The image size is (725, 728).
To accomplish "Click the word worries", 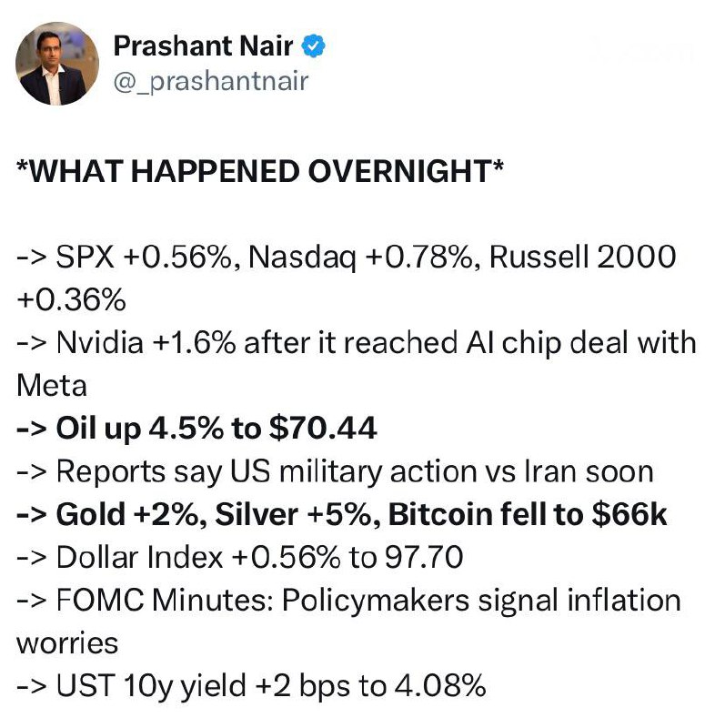I will 67,642.
